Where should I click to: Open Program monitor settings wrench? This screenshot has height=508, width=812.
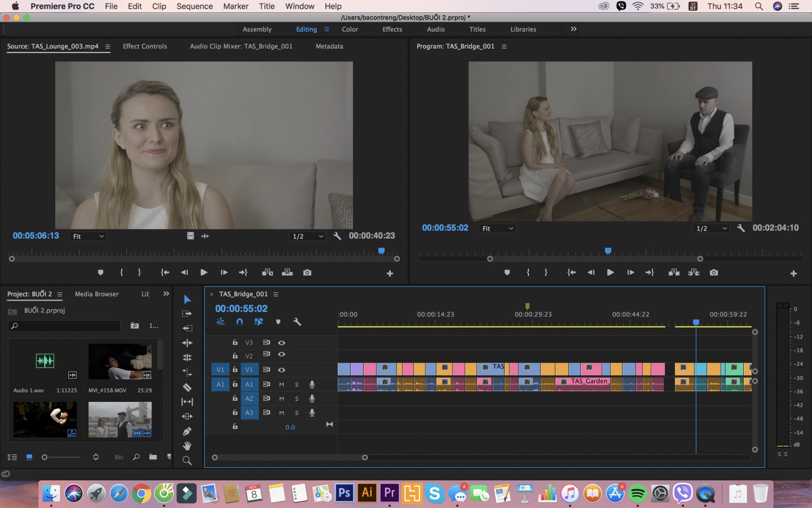(741, 228)
